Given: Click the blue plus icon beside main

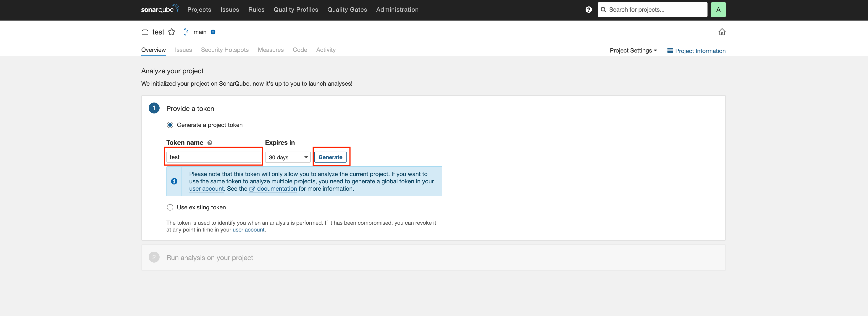Looking at the screenshot, I should [x=213, y=32].
